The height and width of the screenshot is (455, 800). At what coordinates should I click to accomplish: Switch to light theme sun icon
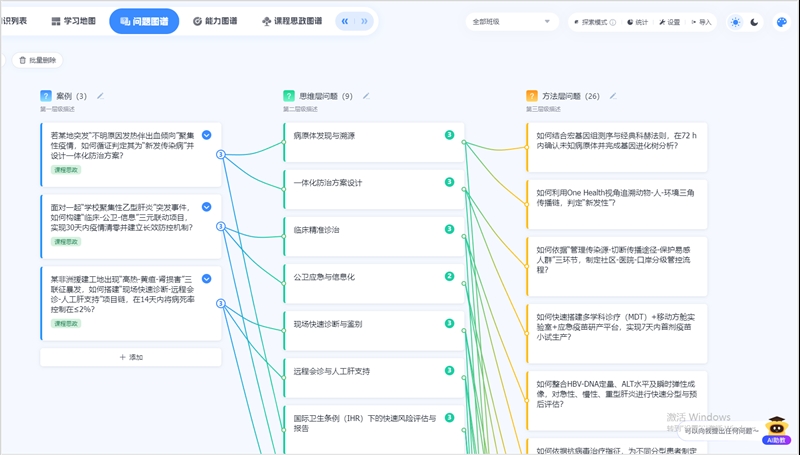(x=735, y=22)
